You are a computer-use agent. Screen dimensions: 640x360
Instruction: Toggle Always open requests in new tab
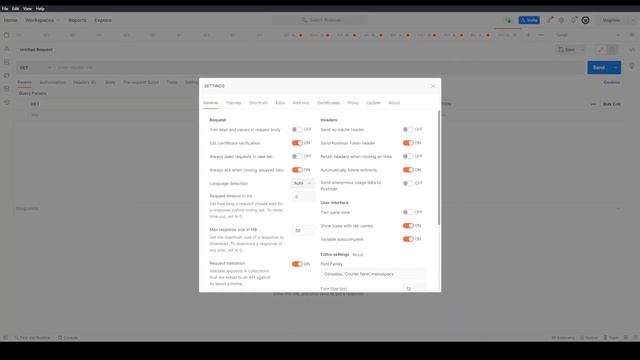point(297,156)
